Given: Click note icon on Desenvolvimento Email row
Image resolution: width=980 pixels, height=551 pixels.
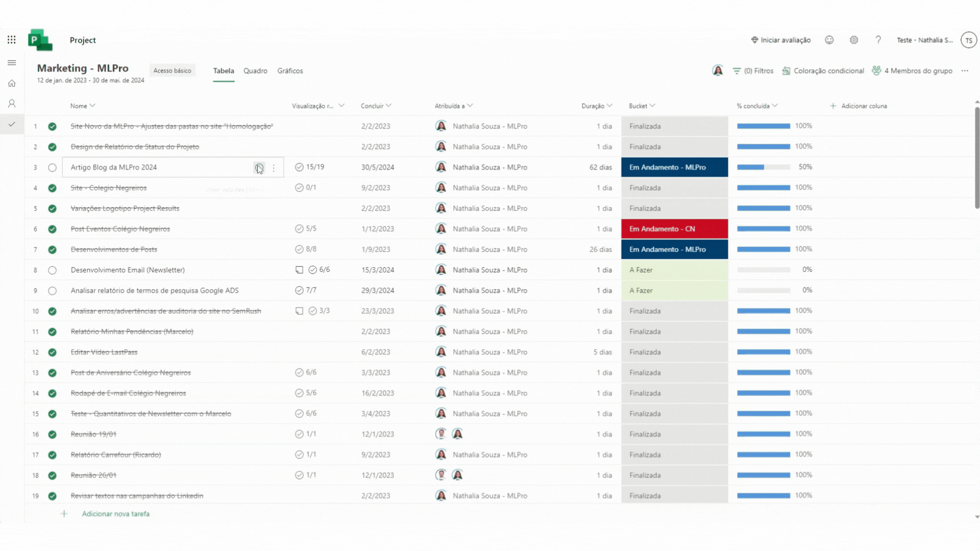Looking at the screenshot, I should (x=300, y=270).
